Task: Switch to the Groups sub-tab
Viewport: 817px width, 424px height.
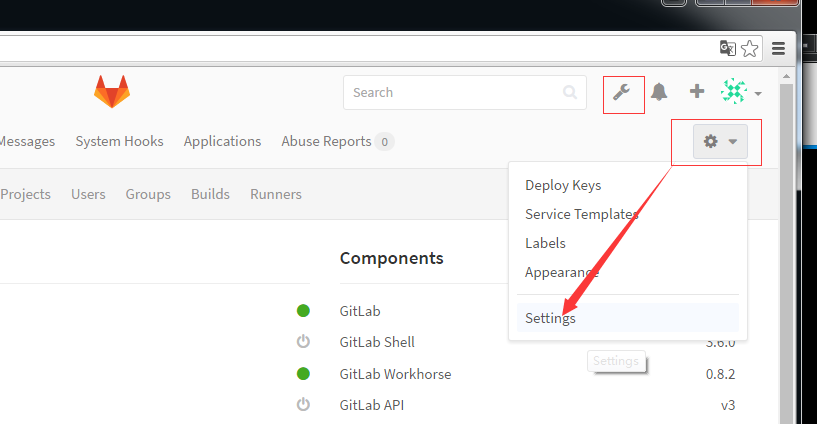Action: point(148,194)
